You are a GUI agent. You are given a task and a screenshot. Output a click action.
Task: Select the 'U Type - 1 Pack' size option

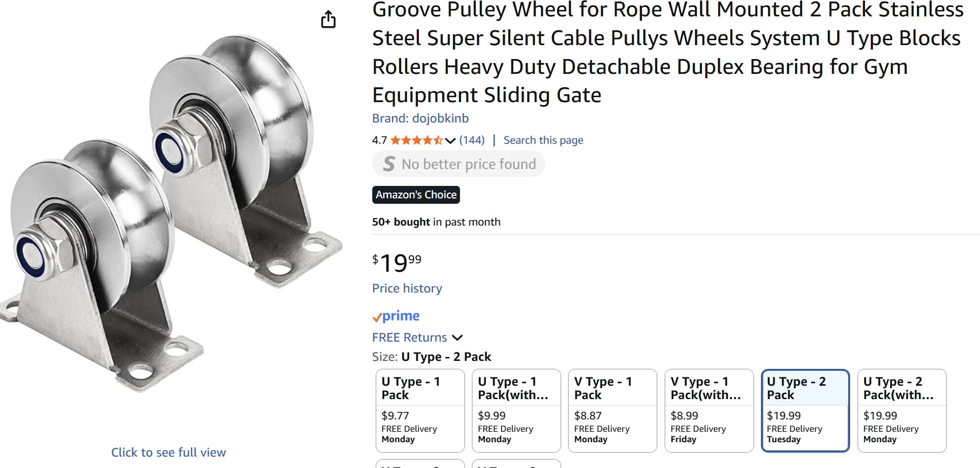tap(420, 410)
